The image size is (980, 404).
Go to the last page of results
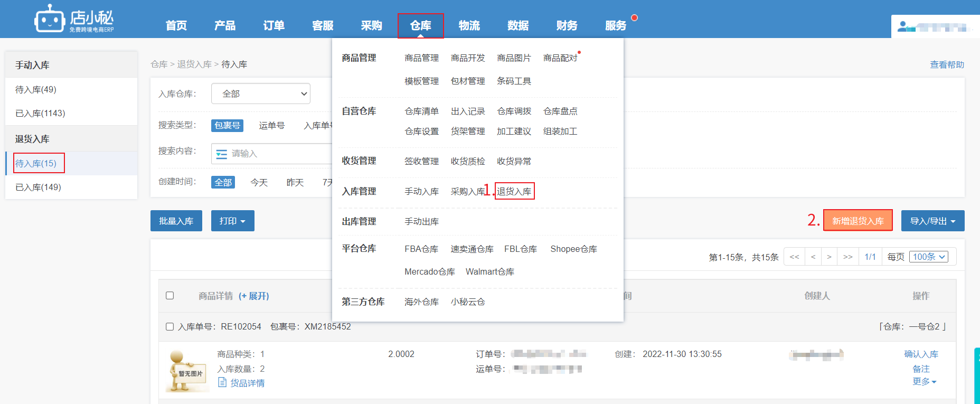847,257
